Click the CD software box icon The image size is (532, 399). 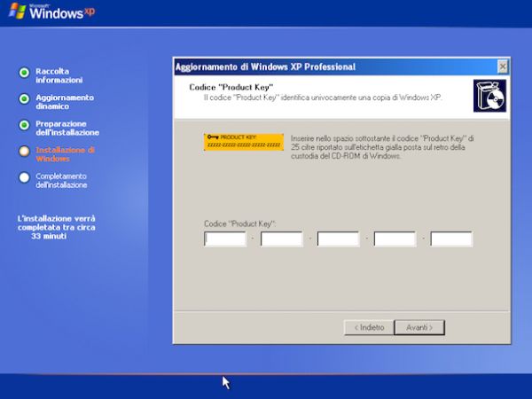(x=489, y=94)
